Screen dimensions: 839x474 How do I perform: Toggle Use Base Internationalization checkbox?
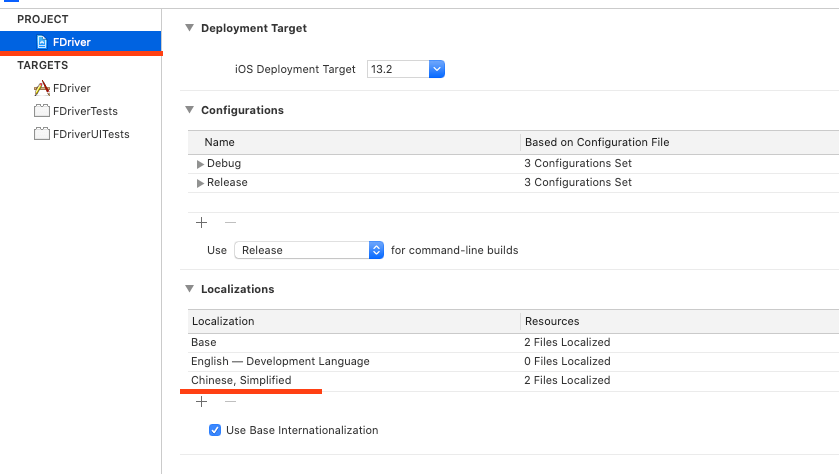(x=215, y=430)
